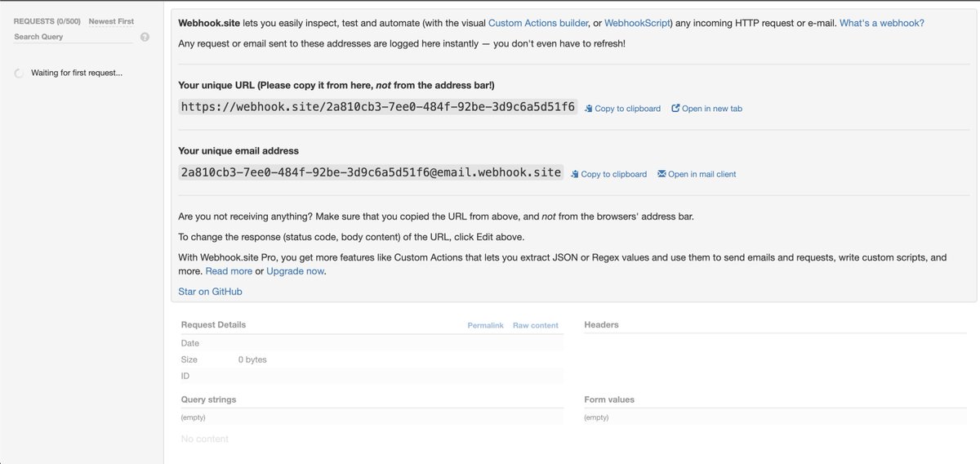This screenshot has height=464, width=980.
Task: Click the REQUESTS (0/500) counter label
Action: pos(47,21)
